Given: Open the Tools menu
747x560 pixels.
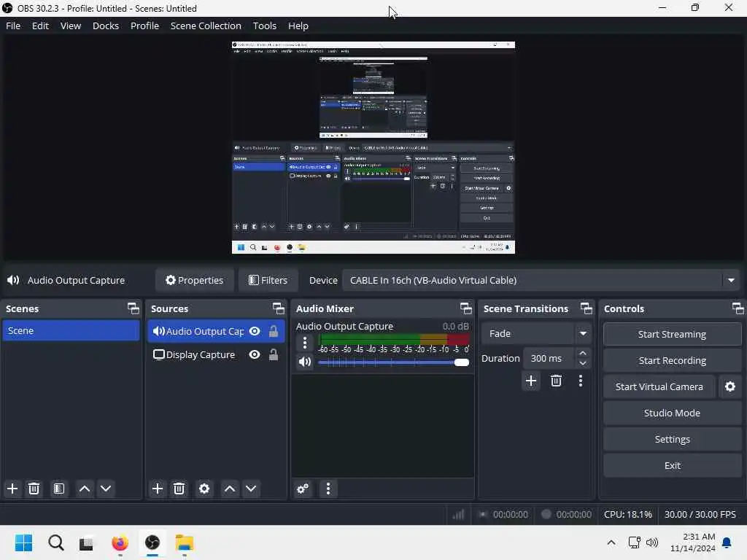Looking at the screenshot, I should (264, 26).
